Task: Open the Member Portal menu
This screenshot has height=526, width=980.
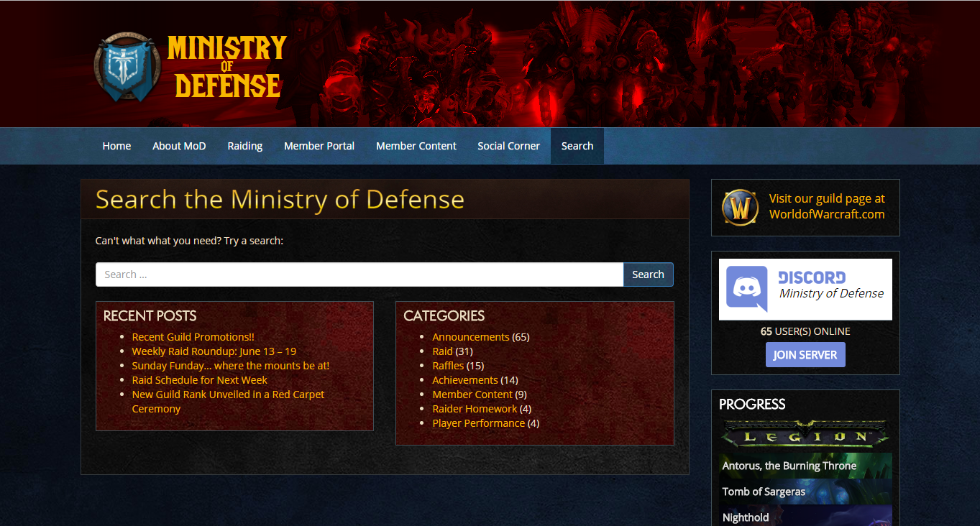Action: tap(319, 146)
